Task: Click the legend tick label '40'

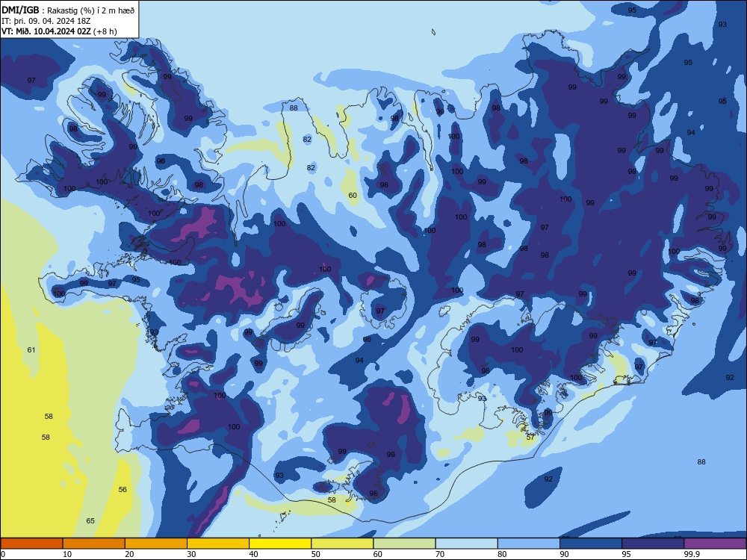Action: point(253,554)
